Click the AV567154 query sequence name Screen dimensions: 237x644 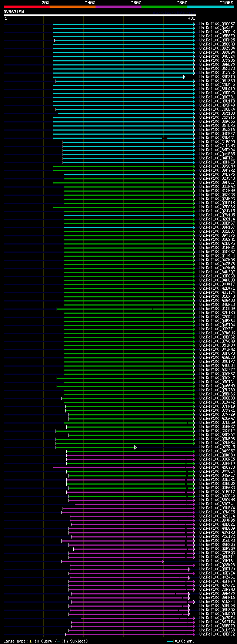14,12
